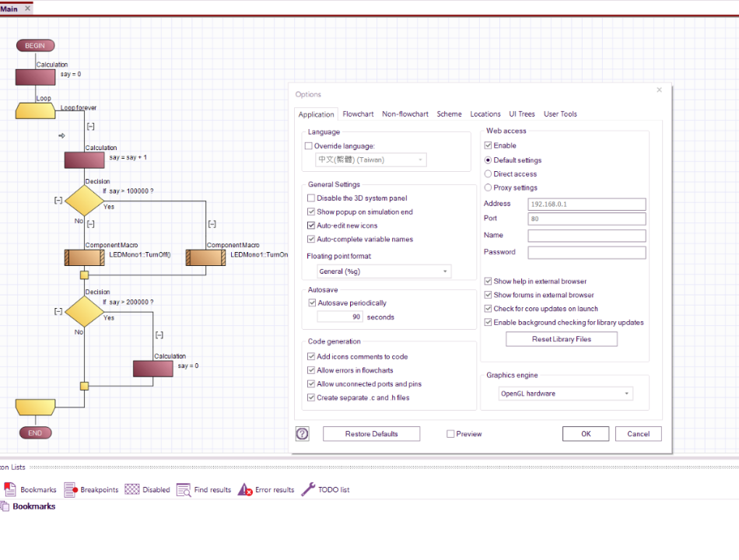Select the LEDMono1::TurnOff component macro icon
This screenshot has height=560, width=739.
coord(84,258)
